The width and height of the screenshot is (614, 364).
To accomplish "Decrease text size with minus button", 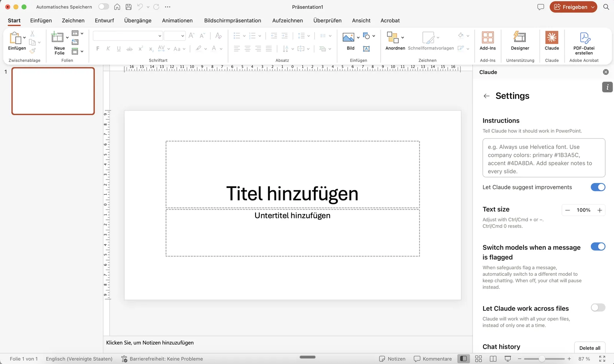I will point(568,210).
